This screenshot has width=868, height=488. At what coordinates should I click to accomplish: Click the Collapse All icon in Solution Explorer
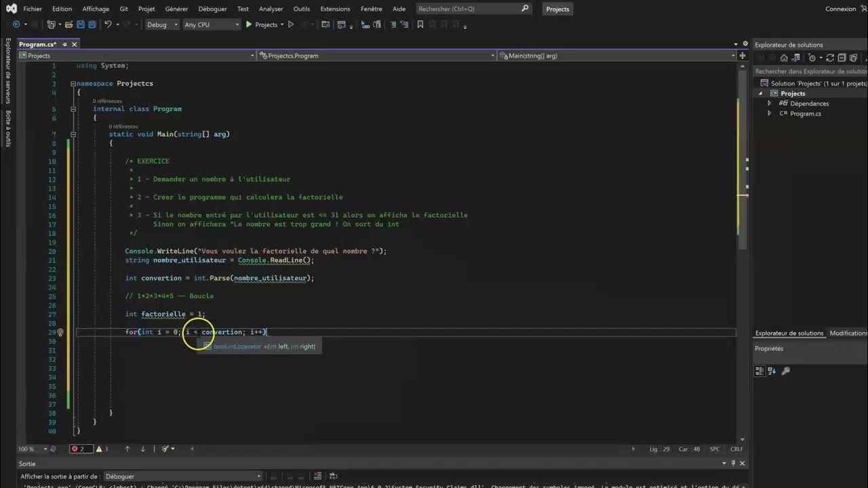[842, 58]
